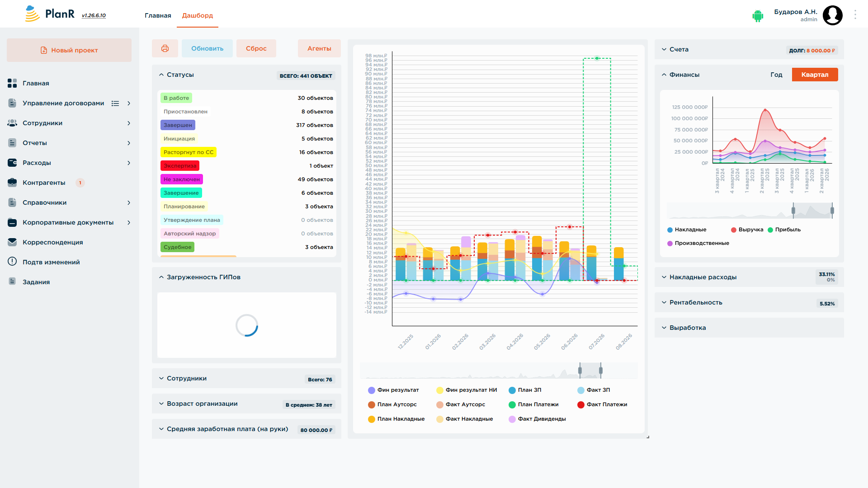The image size is (868, 488).
Task: Toggle Выручка series in finance legend
Action: [x=747, y=230]
